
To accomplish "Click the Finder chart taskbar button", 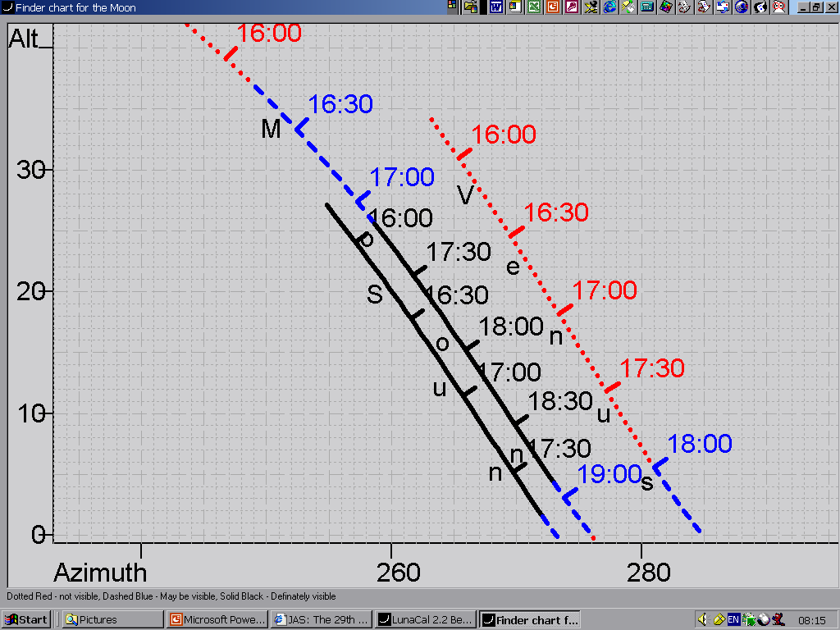I will [530, 619].
